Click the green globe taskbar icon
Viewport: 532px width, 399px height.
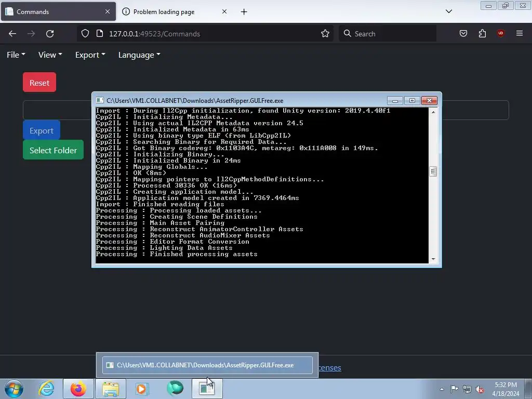point(175,389)
